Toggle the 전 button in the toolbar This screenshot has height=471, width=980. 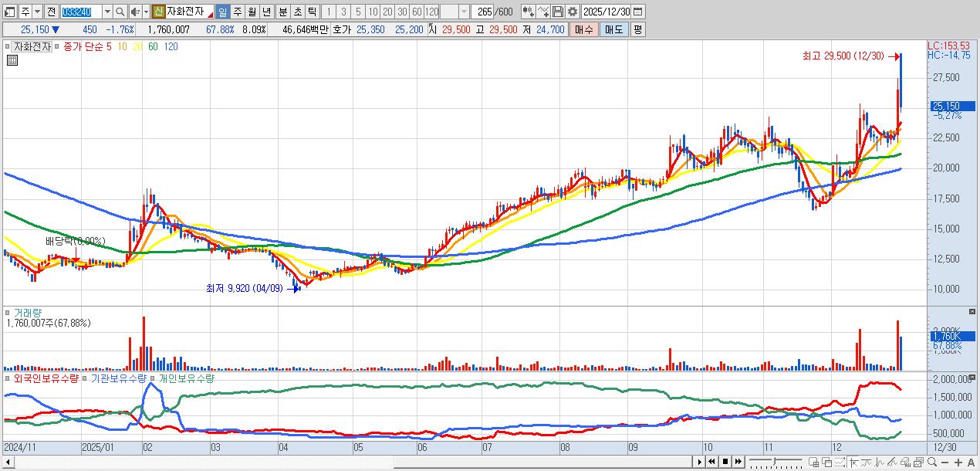click(x=51, y=12)
